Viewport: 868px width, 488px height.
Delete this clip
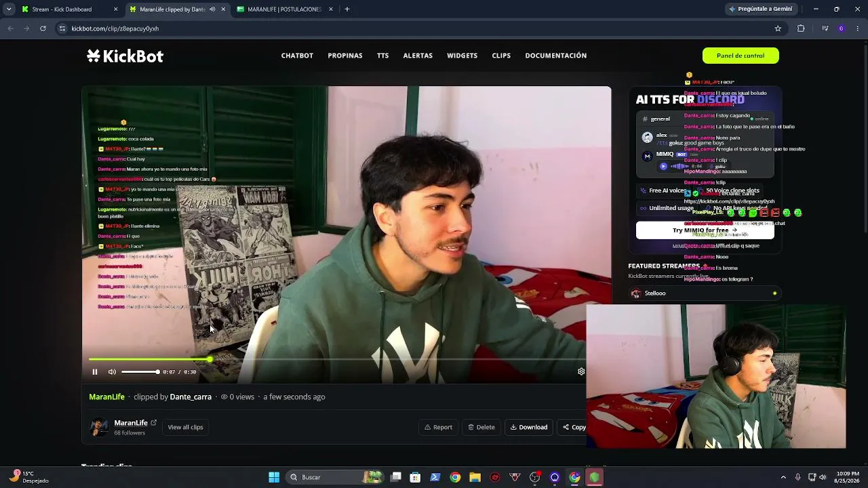tap(481, 427)
